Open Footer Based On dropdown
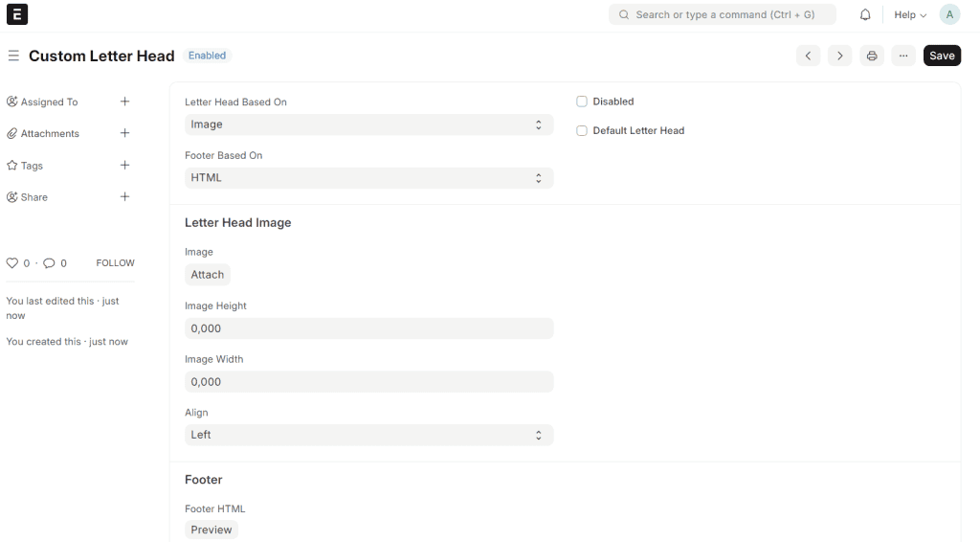Viewport: 980px width, 542px height. coord(368,178)
